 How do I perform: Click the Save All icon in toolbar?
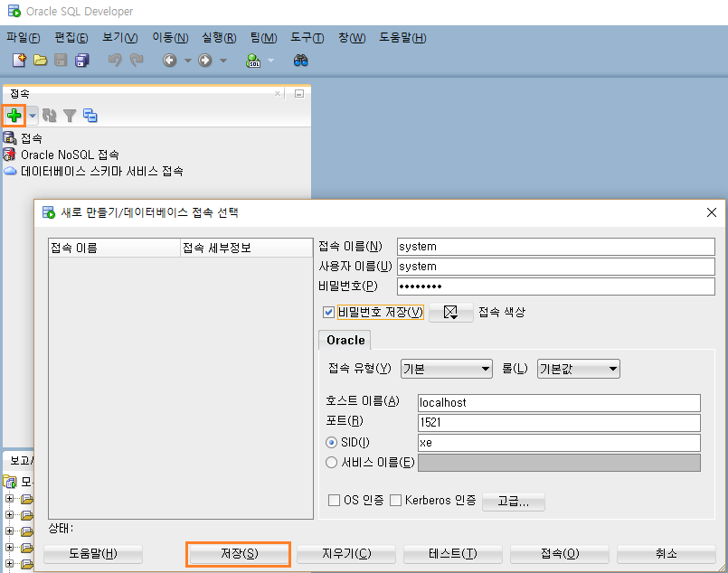pos(81,61)
